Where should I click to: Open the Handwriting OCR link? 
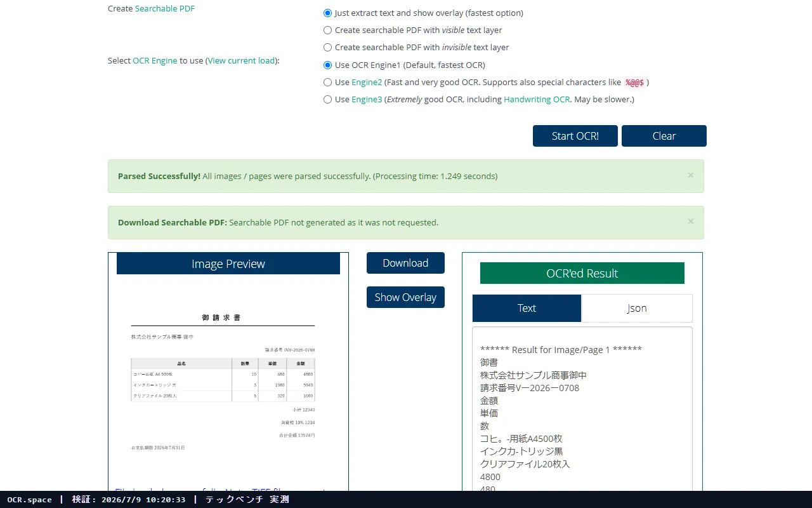(x=537, y=99)
